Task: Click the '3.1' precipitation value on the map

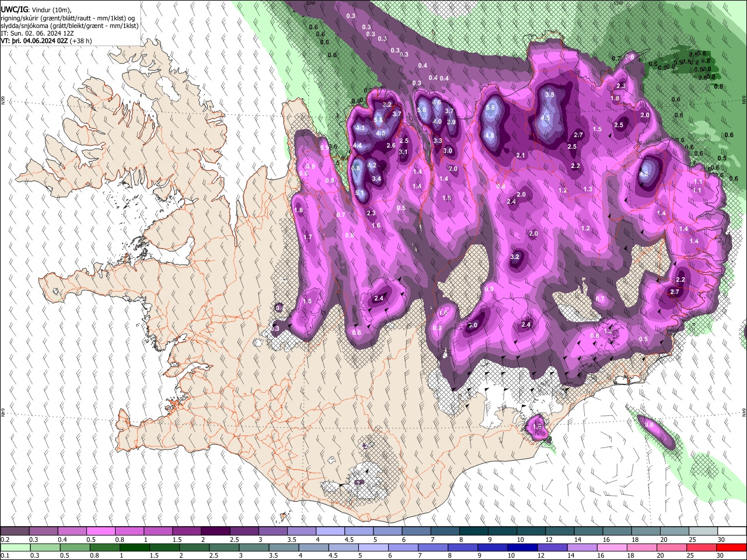Action: tap(403, 152)
